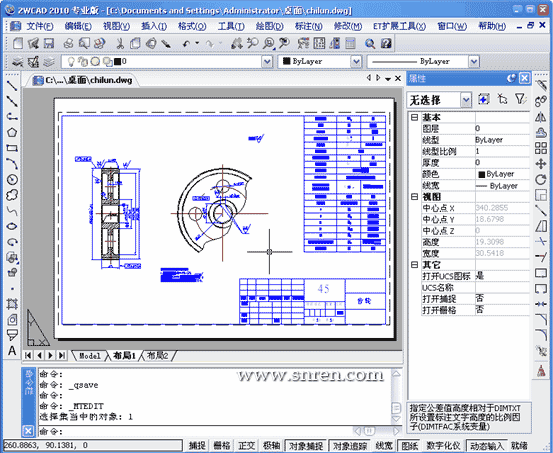553x453 pixels.
Task: Open the layer list dropdown arrow
Action: tap(267, 62)
